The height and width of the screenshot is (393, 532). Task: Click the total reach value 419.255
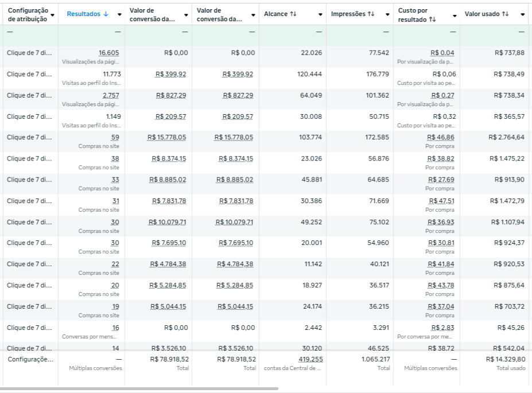click(x=310, y=359)
